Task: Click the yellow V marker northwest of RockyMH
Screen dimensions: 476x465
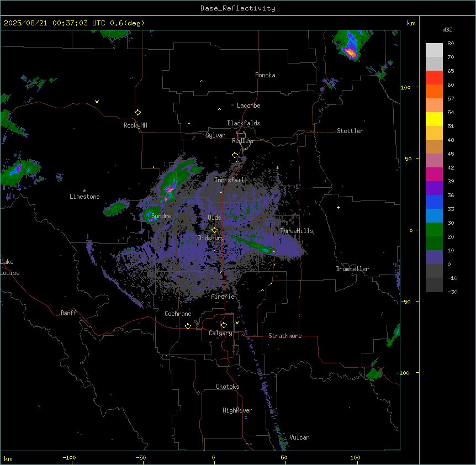Action: pos(97,102)
